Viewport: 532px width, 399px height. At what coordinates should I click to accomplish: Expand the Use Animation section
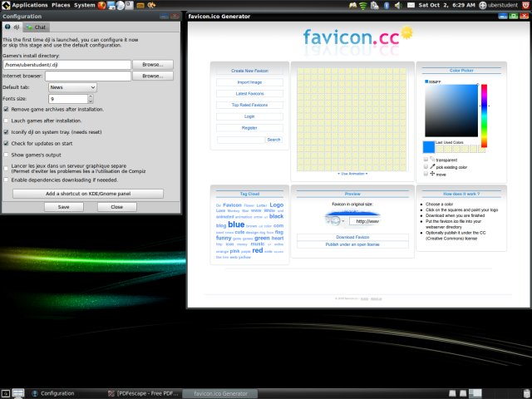coord(352,174)
